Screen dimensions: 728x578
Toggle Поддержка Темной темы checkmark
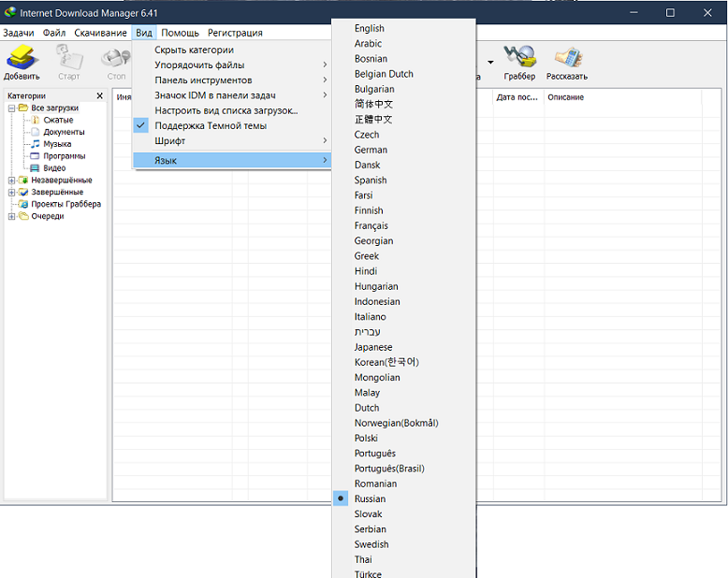click(141, 125)
